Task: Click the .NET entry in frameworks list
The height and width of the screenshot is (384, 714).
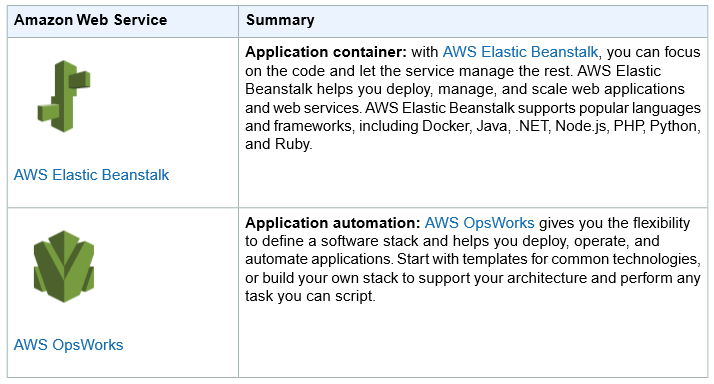Action: pyautogui.click(x=533, y=126)
